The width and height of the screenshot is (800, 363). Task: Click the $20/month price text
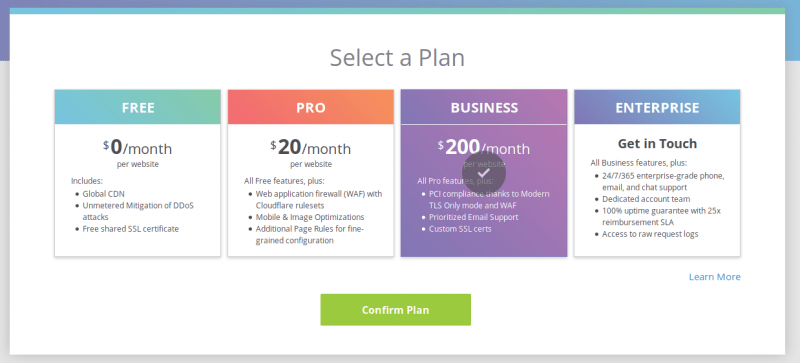(x=311, y=148)
